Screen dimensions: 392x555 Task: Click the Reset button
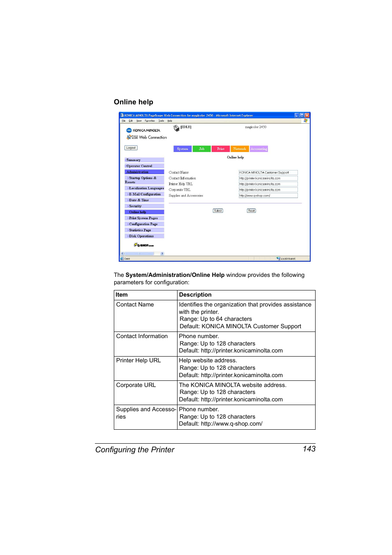point(251,211)
